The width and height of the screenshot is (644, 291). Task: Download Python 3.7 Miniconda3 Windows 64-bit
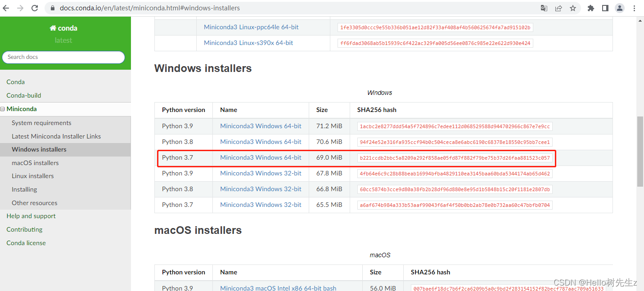261,157
